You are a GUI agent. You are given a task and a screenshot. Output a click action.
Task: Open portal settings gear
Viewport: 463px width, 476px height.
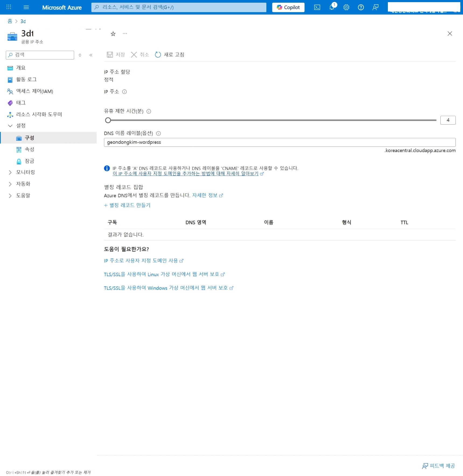point(346,7)
